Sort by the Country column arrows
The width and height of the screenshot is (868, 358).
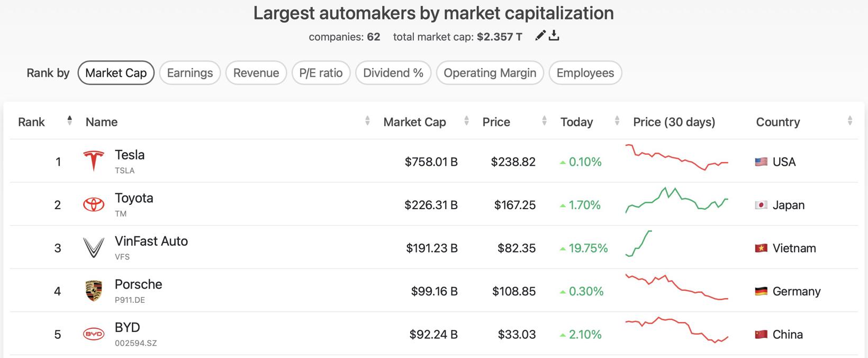coord(849,121)
